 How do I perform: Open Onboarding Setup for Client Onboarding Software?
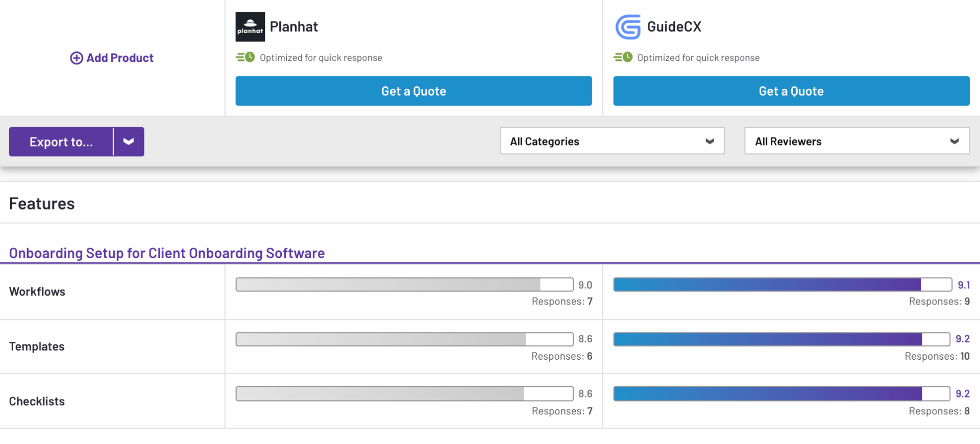tap(167, 253)
